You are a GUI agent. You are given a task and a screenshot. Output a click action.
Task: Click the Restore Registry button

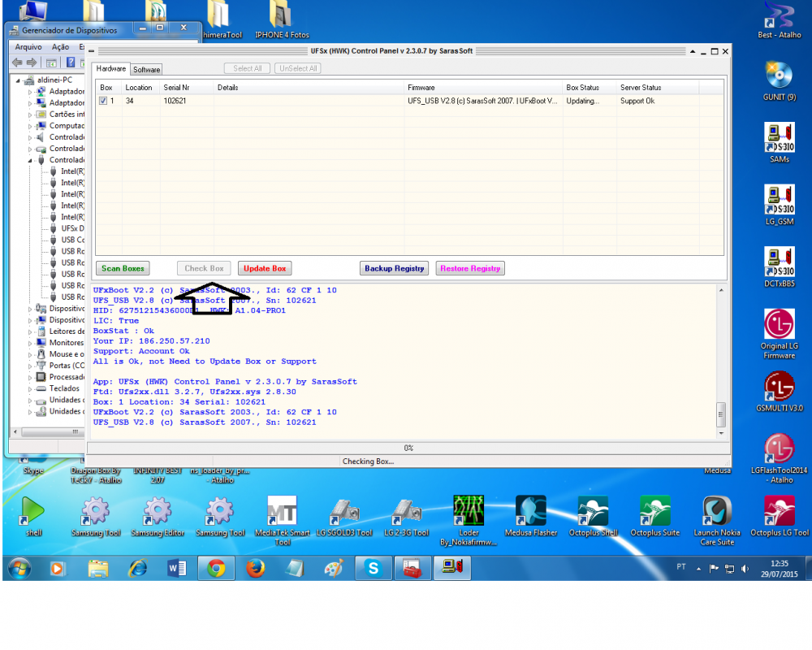click(x=470, y=268)
